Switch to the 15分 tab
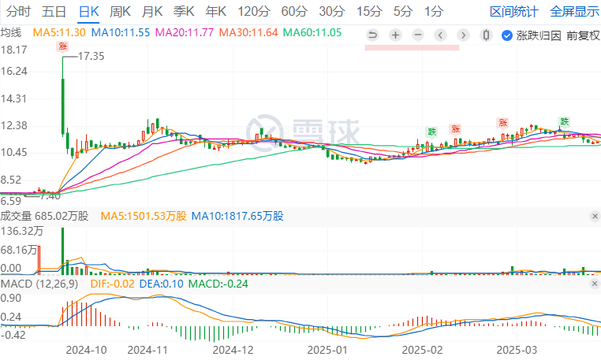 point(369,12)
